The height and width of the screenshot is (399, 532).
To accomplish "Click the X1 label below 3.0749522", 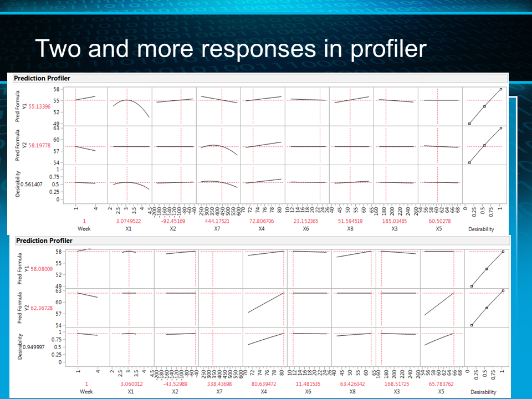I will point(128,229).
